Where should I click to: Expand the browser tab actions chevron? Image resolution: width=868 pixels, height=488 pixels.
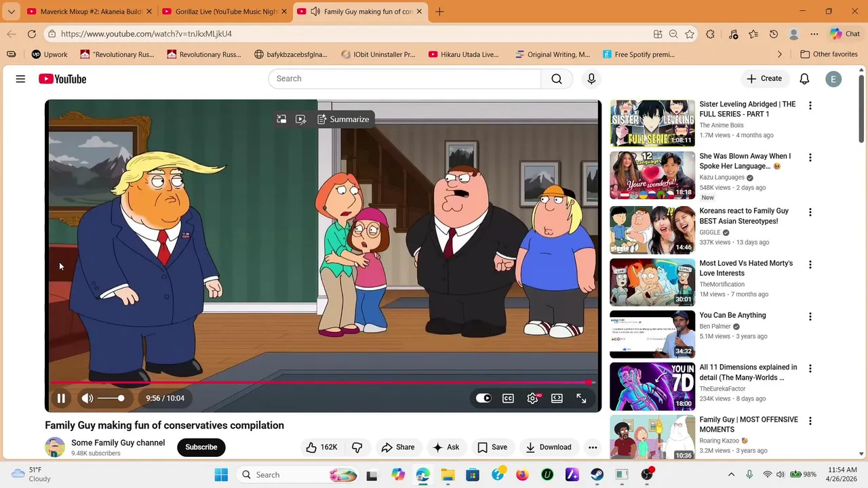(11, 12)
